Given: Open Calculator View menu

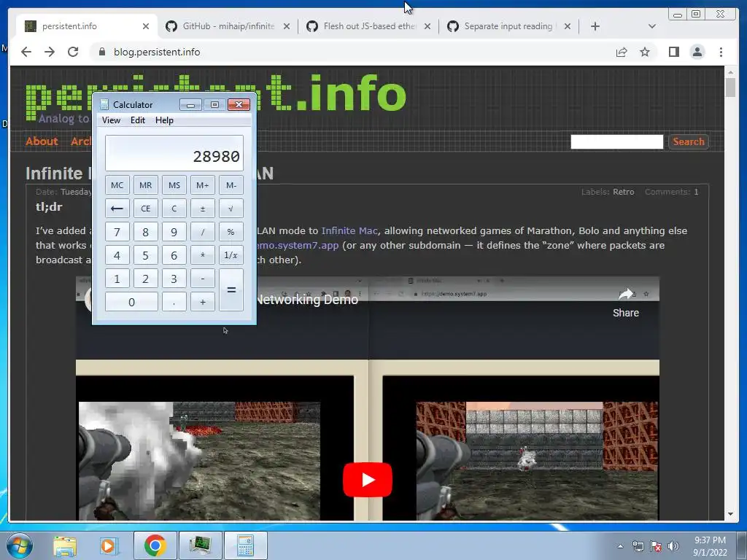Looking at the screenshot, I should 111,120.
